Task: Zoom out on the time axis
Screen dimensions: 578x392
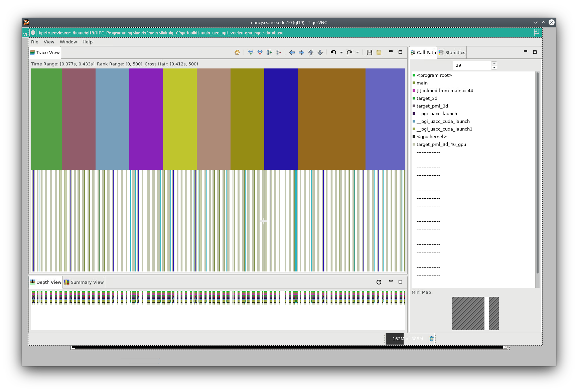Action: pos(260,52)
